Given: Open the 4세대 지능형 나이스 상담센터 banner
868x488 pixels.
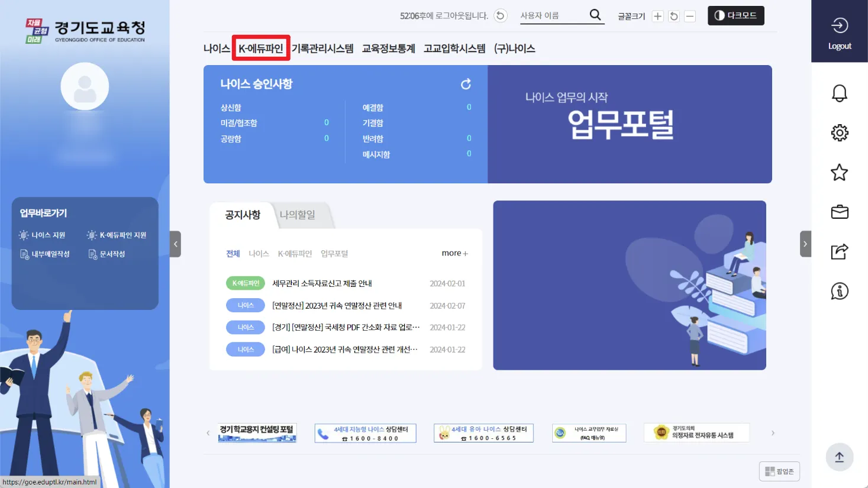Looking at the screenshot, I should [366, 433].
